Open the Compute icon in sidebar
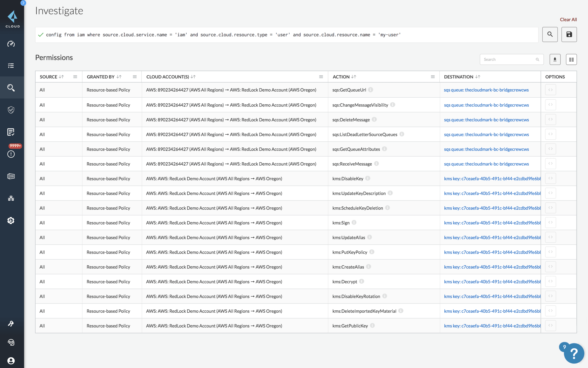The width and height of the screenshot is (588, 368). click(11, 176)
